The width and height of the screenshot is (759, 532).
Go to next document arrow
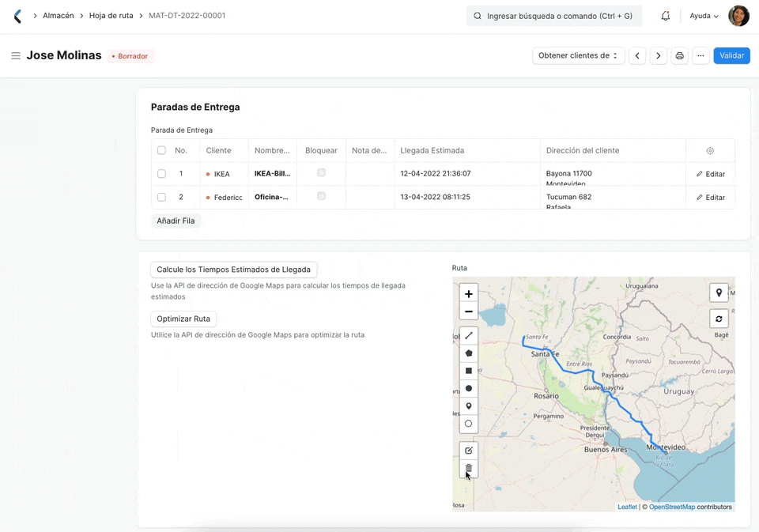click(x=659, y=55)
